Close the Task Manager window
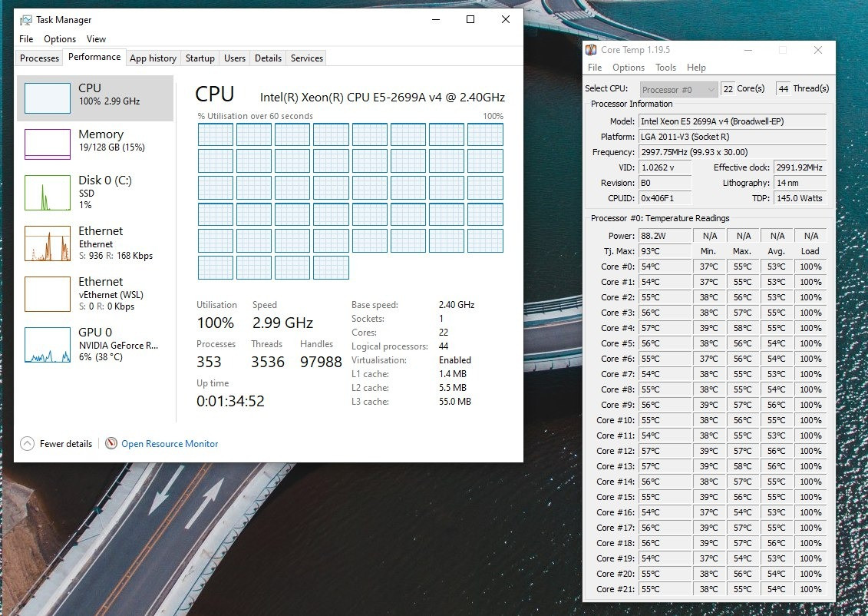The width and height of the screenshot is (868, 616). (506, 19)
